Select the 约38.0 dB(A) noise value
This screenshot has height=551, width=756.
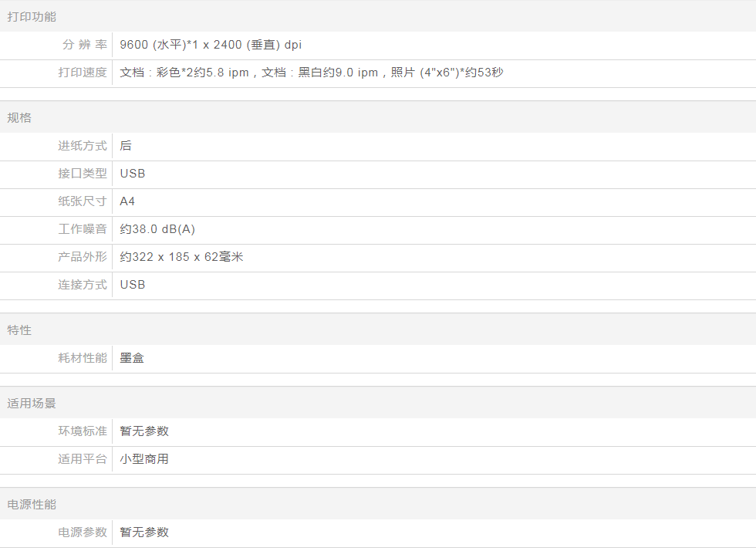157,229
